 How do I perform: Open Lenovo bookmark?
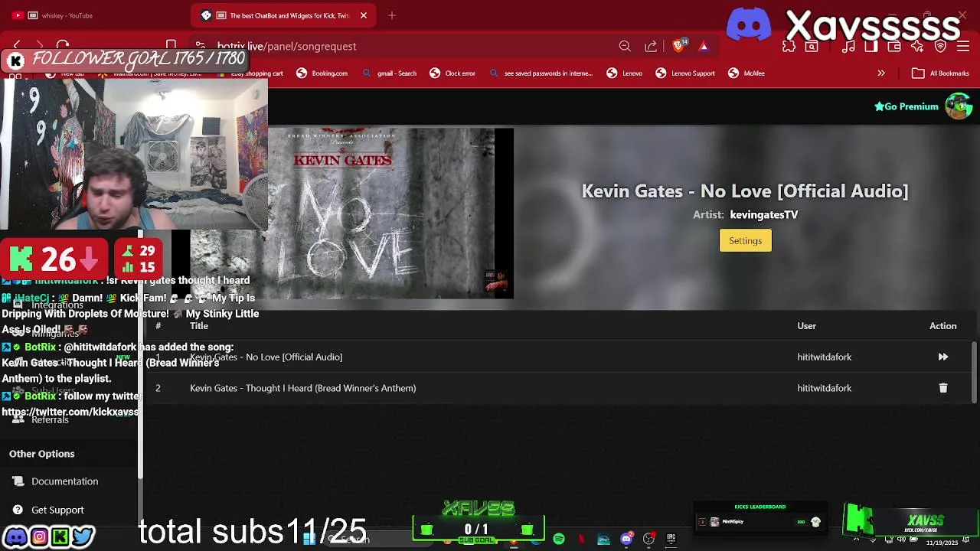(625, 73)
